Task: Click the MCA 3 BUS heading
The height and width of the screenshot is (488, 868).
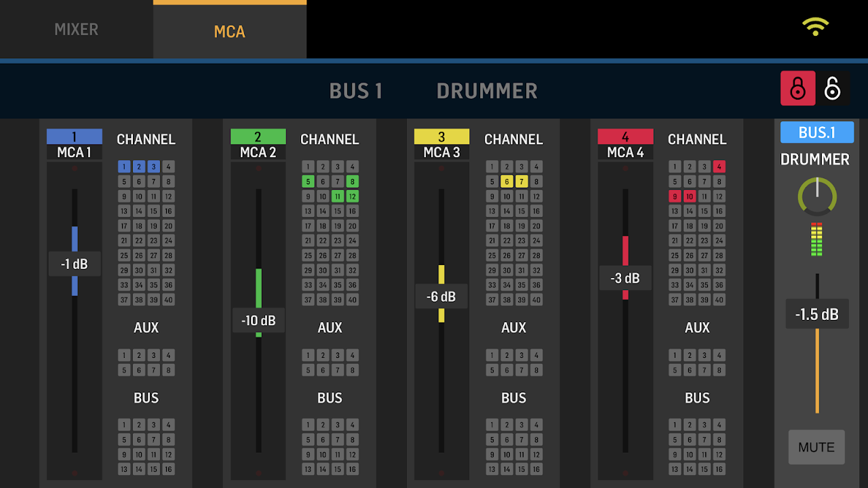Action: (513, 398)
